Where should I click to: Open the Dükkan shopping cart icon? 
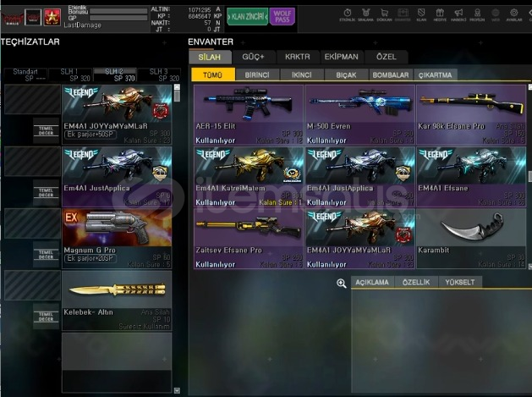pyautogui.click(x=384, y=15)
